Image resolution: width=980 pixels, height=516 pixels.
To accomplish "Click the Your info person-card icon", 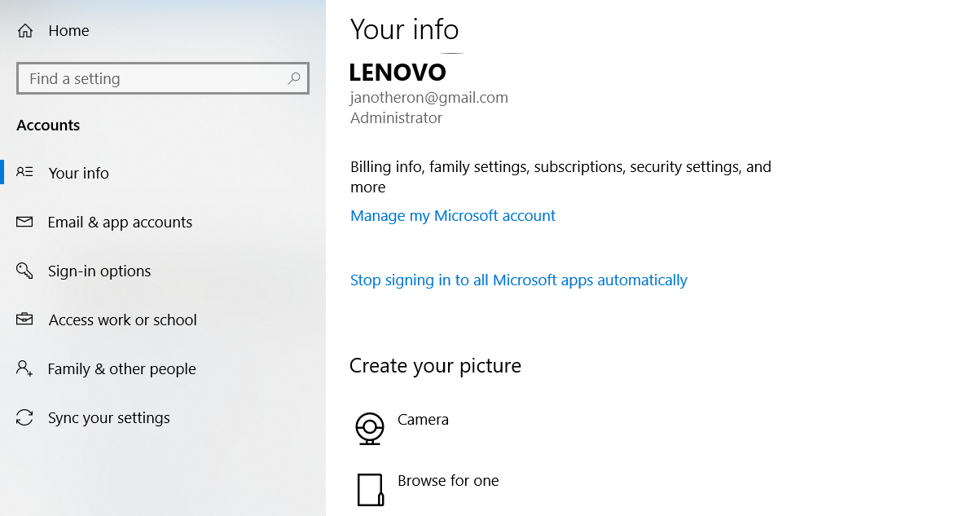I will 25,172.
